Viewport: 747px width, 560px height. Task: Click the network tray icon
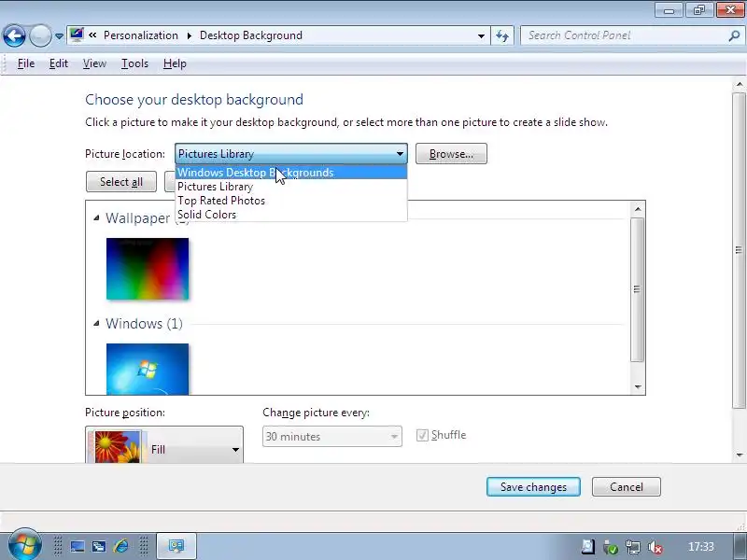(x=633, y=548)
